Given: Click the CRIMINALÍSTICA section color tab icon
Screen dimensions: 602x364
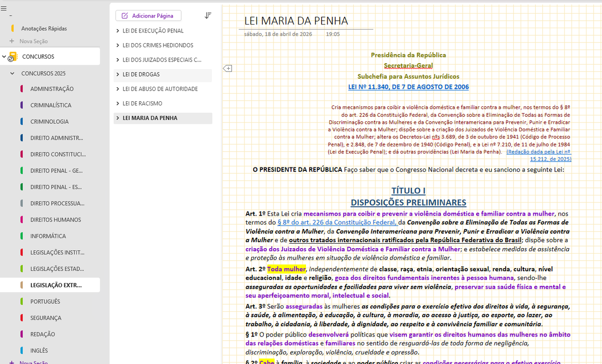Looking at the screenshot, I should tap(22, 105).
